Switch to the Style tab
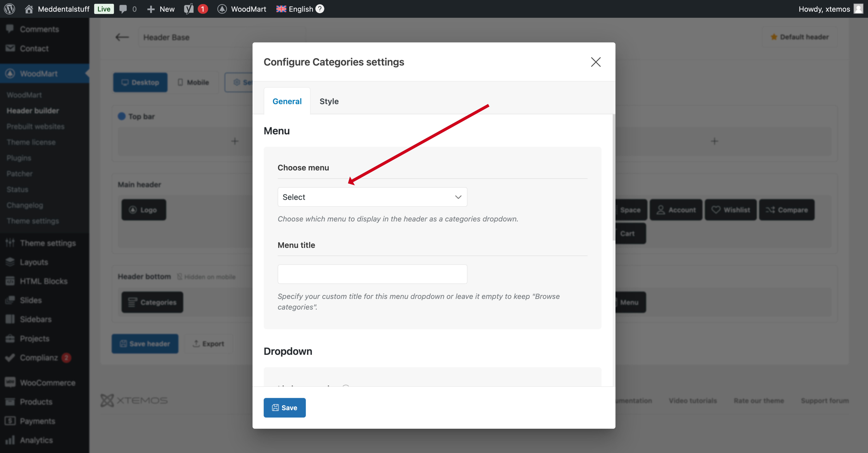 point(329,101)
